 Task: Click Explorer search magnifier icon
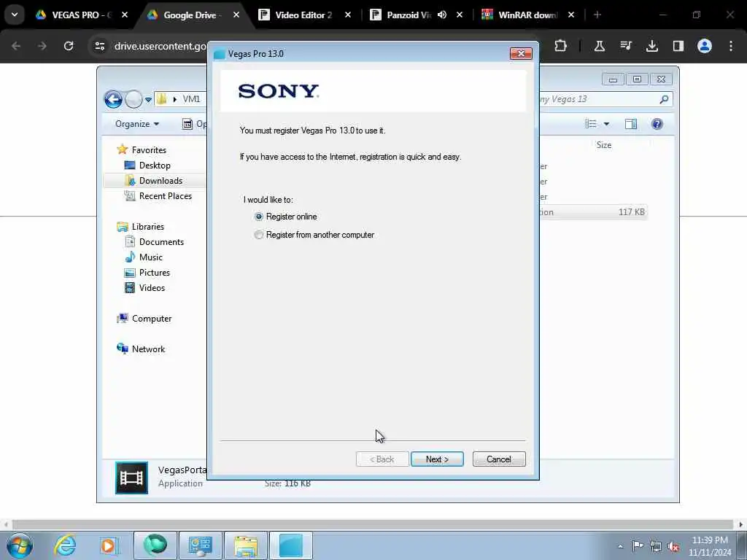point(664,99)
